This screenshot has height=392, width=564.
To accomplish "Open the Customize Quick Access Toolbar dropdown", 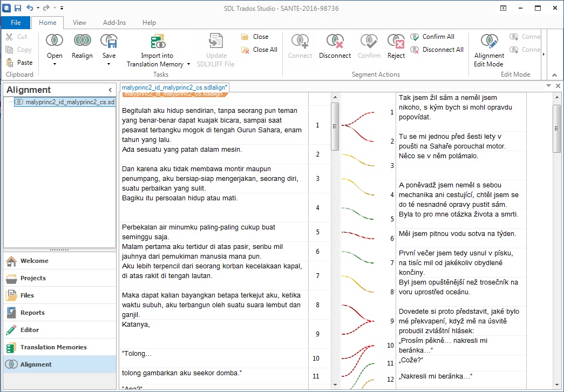I will coord(62,8).
